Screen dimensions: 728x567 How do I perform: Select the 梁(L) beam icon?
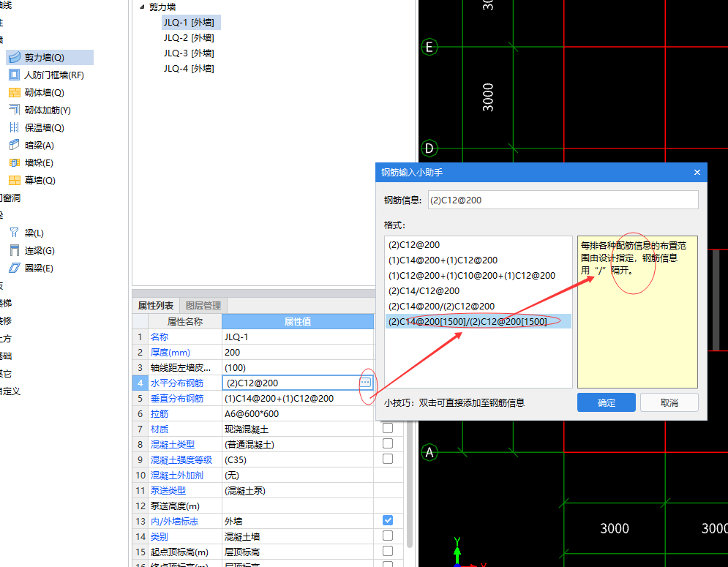[15, 233]
